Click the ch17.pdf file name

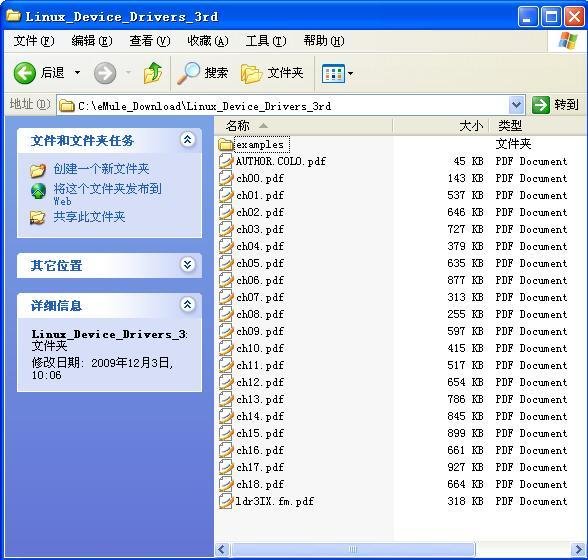pyautogui.click(x=260, y=467)
